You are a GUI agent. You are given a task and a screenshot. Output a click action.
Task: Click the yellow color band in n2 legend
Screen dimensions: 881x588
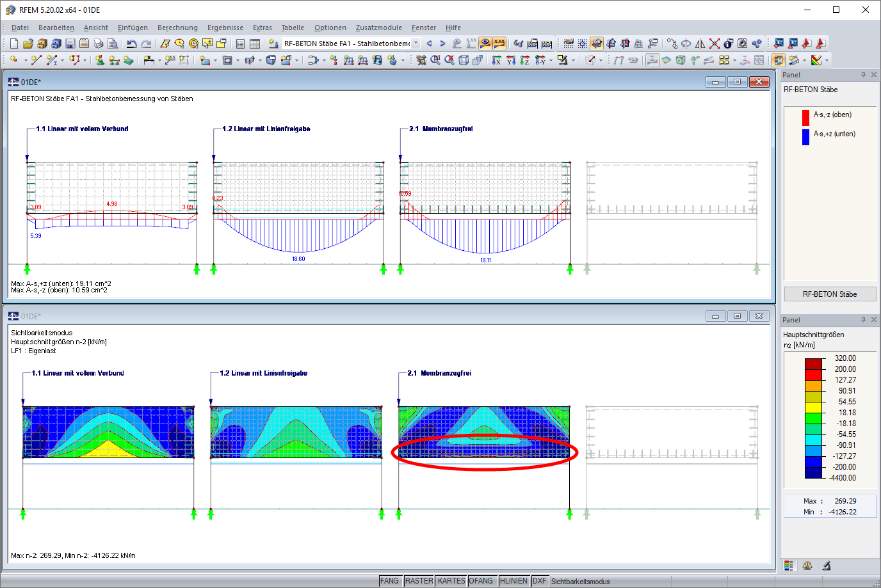coord(813,408)
